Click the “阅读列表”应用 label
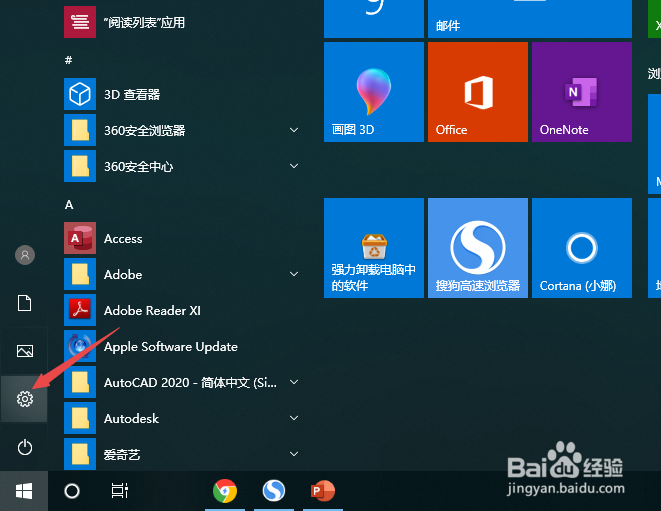Viewport: 661px width, 511px height. click(x=144, y=22)
